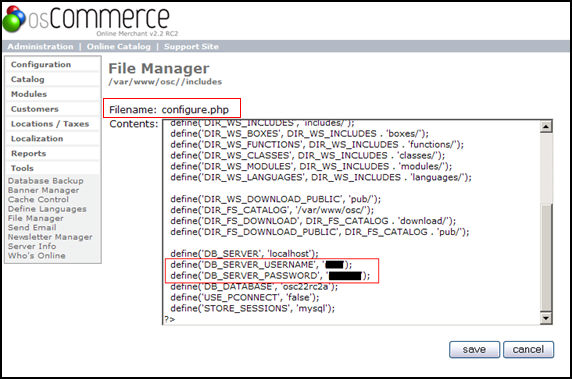Open the Online Catalog link
The height and width of the screenshot is (379, 572).
(119, 47)
